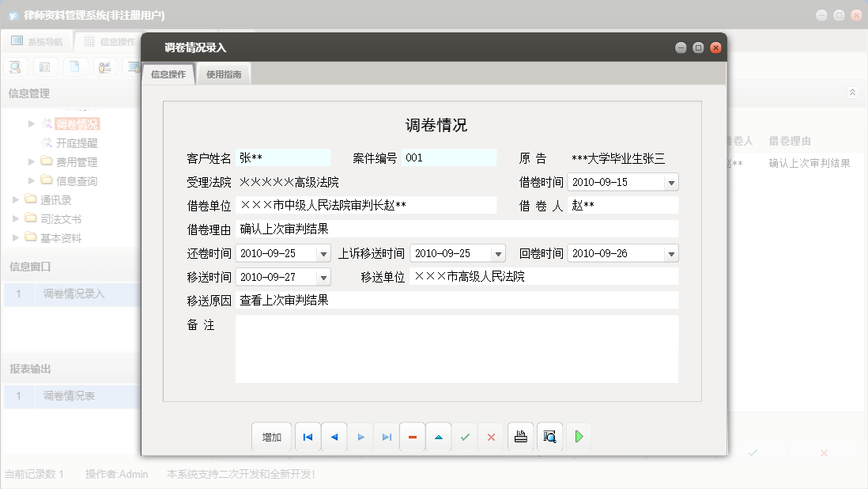Open the 回卷时间 date dropdown
The width and height of the screenshot is (868, 489).
(x=671, y=254)
